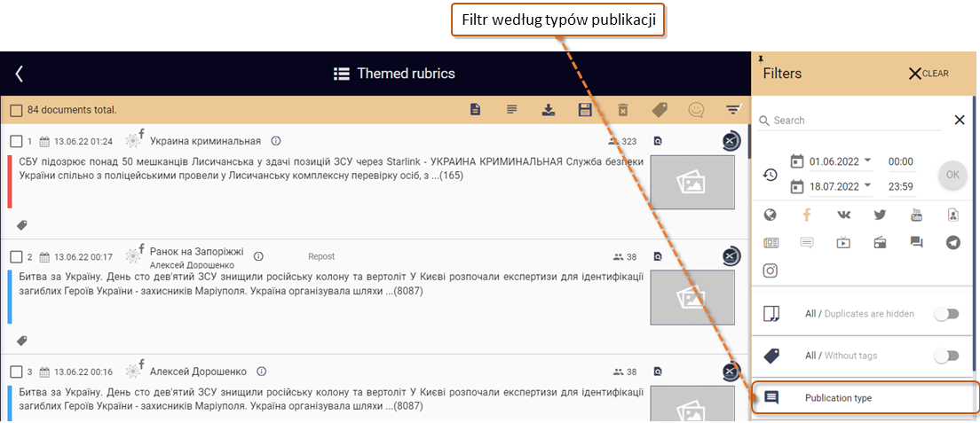Check the checkbox for document 1

(16, 141)
